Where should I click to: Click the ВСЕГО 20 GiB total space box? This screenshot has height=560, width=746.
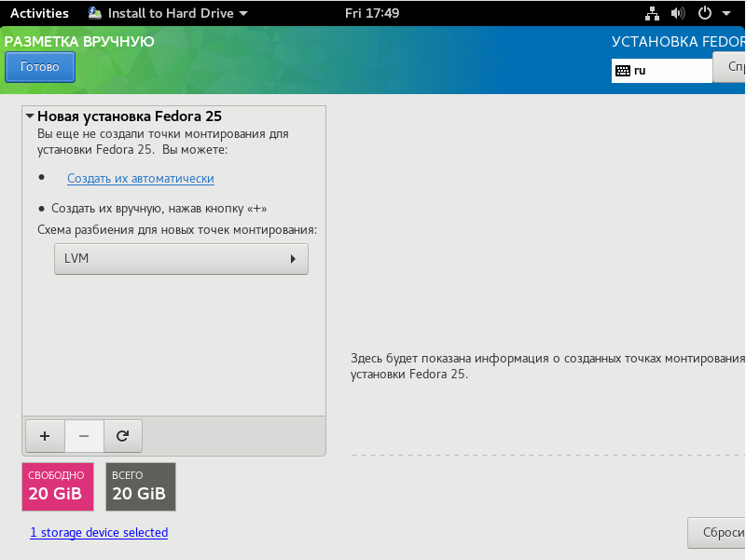pyautogui.click(x=141, y=486)
